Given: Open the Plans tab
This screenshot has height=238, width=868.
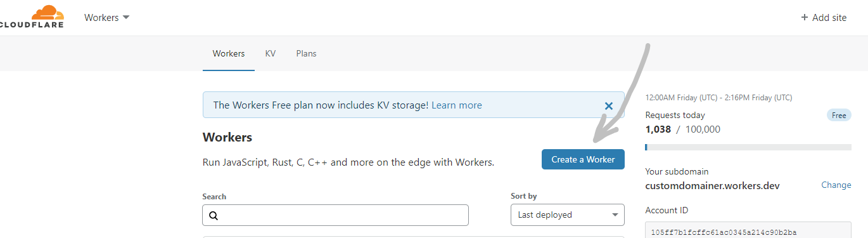Looking at the screenshot, I should coord(306,54).
